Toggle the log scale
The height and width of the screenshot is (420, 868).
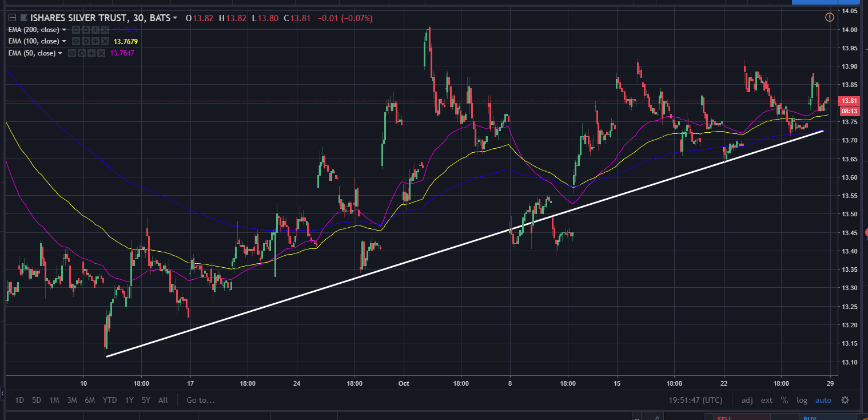coord(802,400)
